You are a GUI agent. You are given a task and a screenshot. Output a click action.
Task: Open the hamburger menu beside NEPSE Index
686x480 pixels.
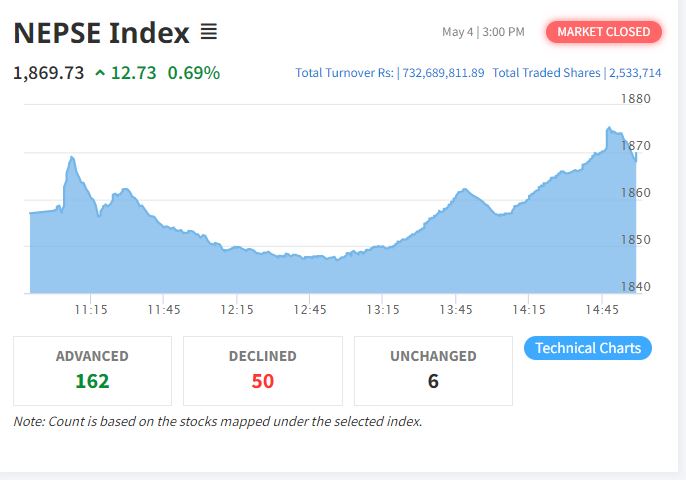click(208, 33)
